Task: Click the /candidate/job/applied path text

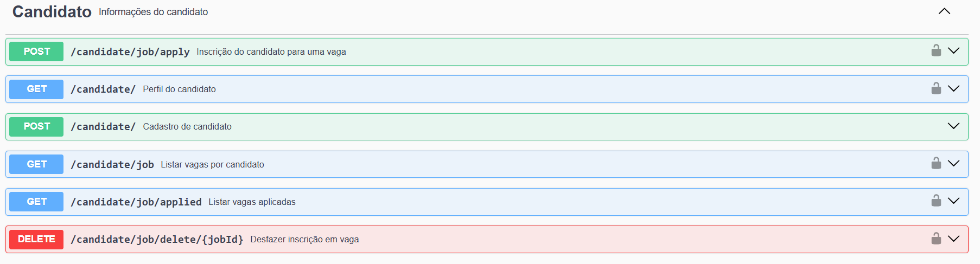Action: [x=136, y=202]
